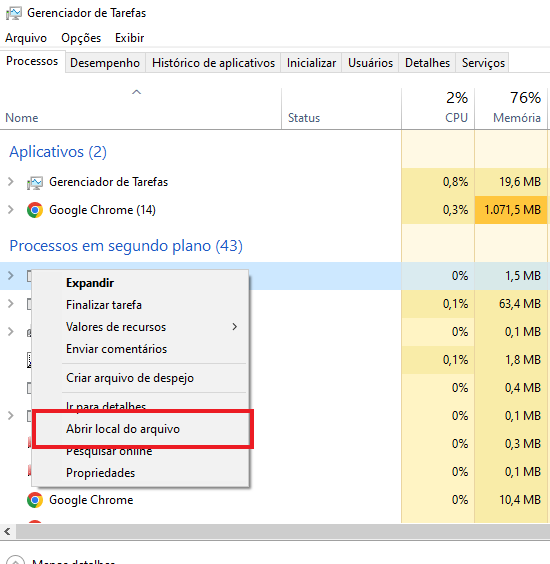Click the Gerenciador de Tarefas app icon

35,182
